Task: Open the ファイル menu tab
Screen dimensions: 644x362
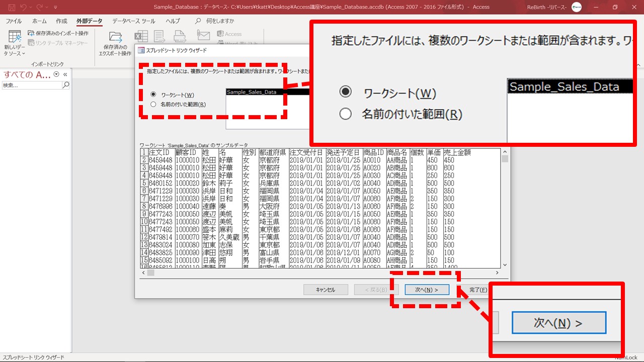Action: [14, 21]
